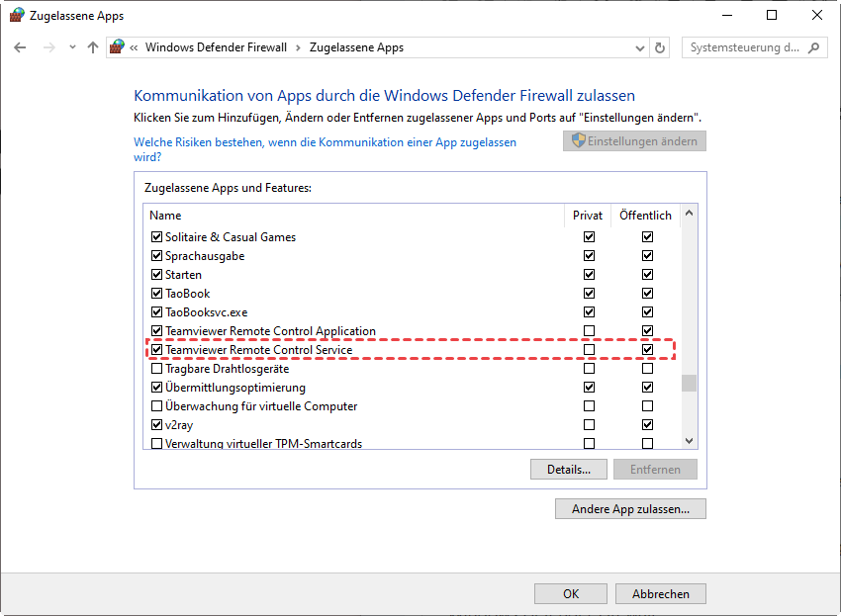841x616 pixels.
Task: Click the "Andere App zulassen..." button
Action: tap(631, 509)
